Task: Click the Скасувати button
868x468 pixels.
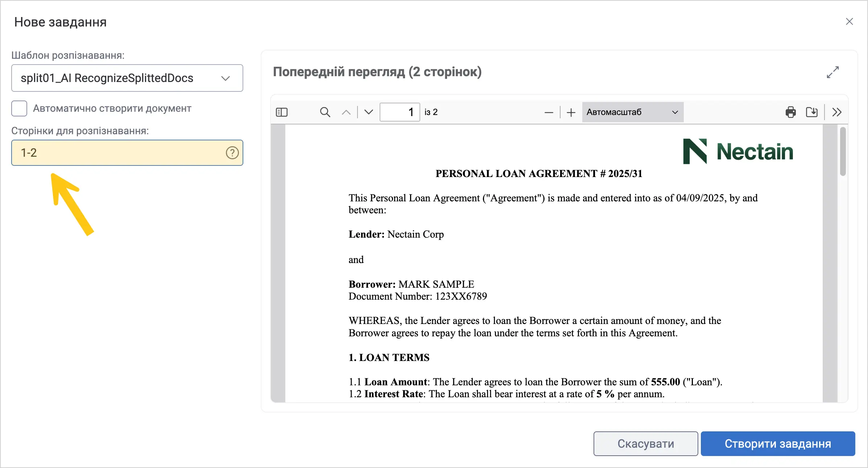Action: coord(646,443)
